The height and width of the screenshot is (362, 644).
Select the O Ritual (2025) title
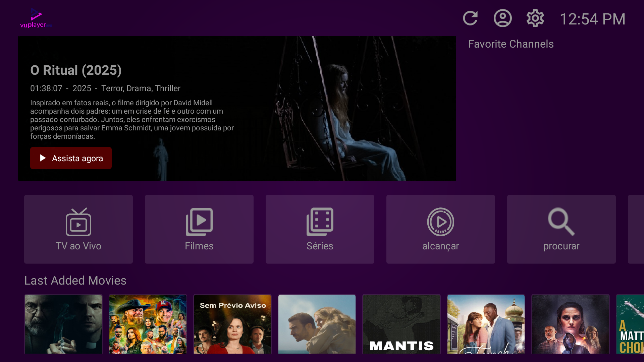click(76, 70)
